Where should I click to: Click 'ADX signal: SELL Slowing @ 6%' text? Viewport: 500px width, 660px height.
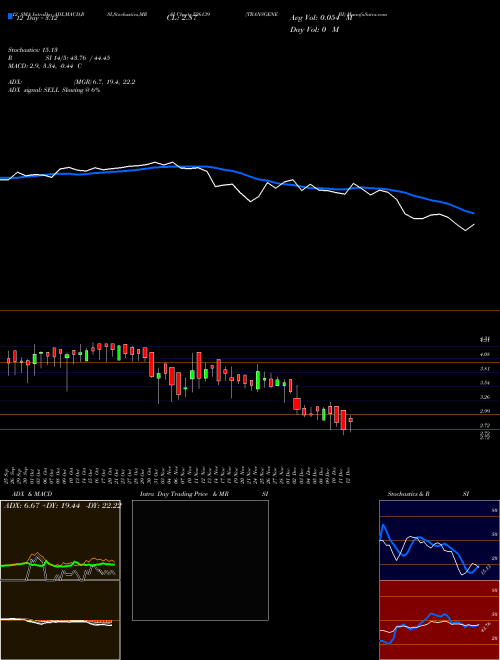point(54,90)
